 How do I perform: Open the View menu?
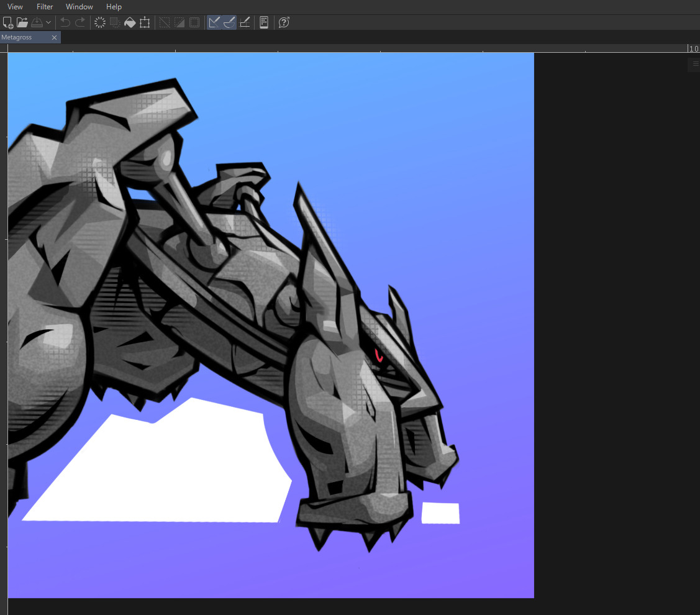[x=15, y=7]
